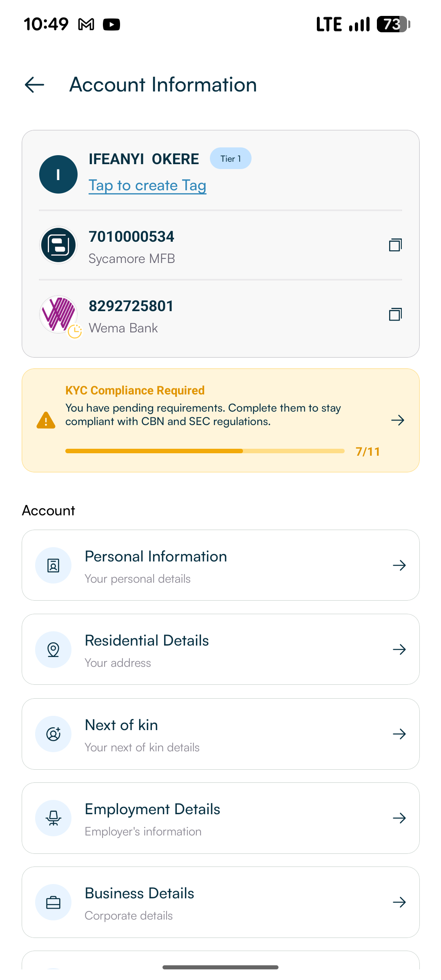The width and height of the screenshot is (441, 980).
Task: Tap the KYC warning triangle icon
Action: [x=46, y=420]
